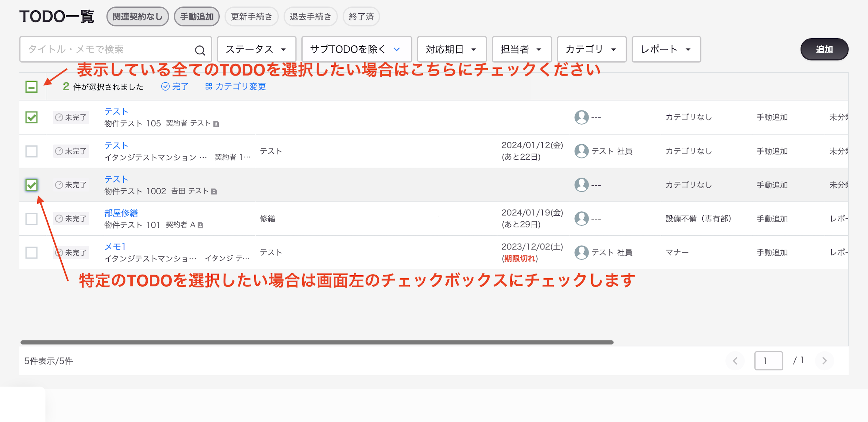Click contract icon after 契約者 A
868x422 pixels.
pos(200,225)
